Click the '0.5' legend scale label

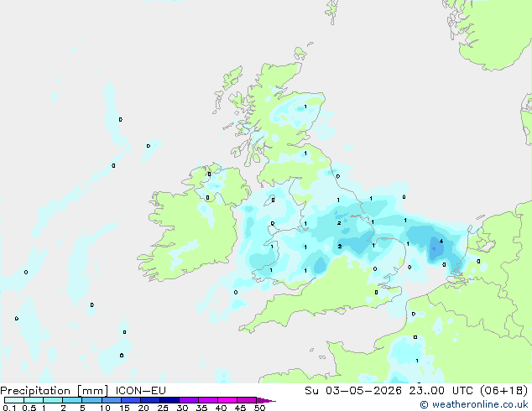[29, 408]
